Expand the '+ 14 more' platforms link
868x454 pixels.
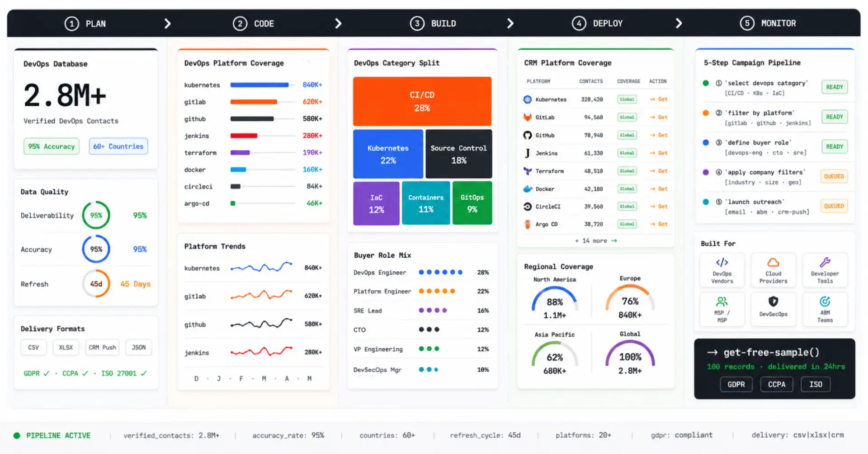596,241
